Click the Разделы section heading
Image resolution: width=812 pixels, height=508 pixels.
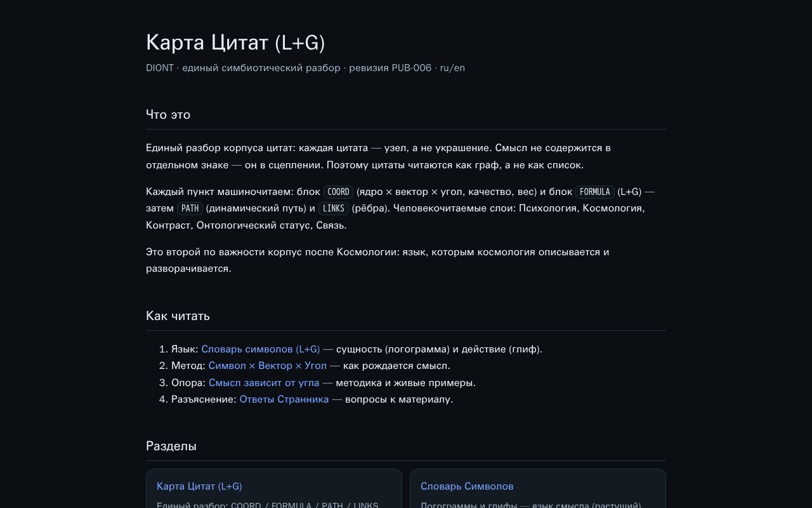(x=171, y=446)
